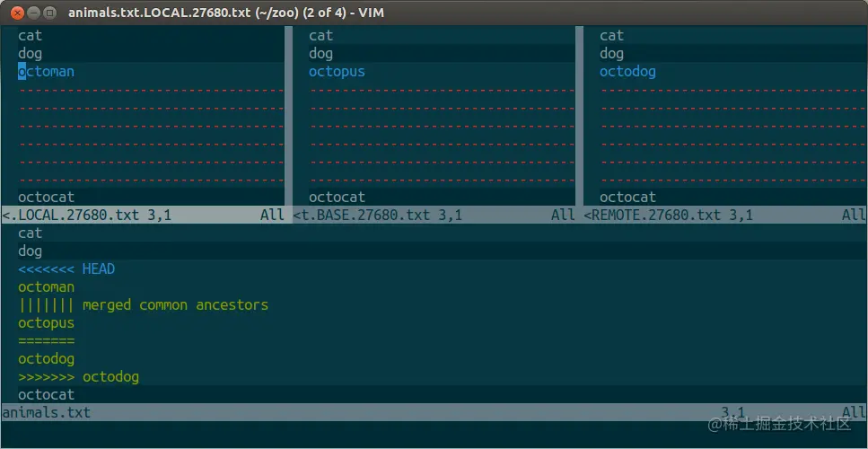The width and height of the screenshot is (868, 449).
Task: Click the '=======' separator line
Action: (x=46, y=341)
